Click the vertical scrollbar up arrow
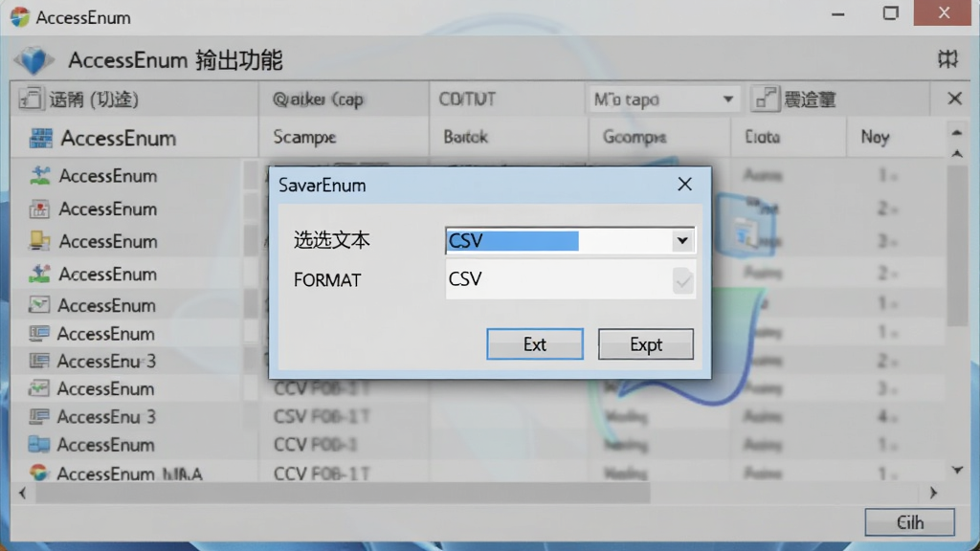 957,154
